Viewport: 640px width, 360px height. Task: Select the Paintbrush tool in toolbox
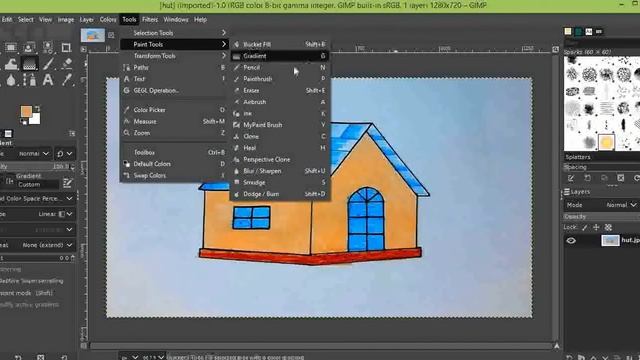(48, 64)
